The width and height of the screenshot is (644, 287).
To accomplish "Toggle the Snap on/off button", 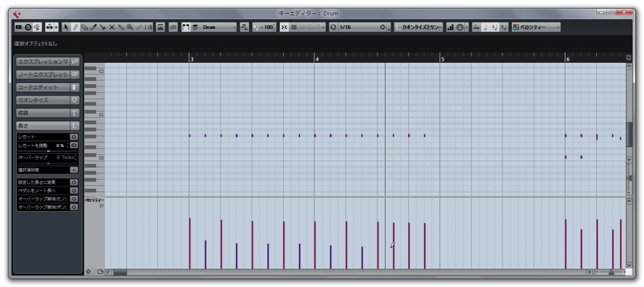I will pos(284,27).
